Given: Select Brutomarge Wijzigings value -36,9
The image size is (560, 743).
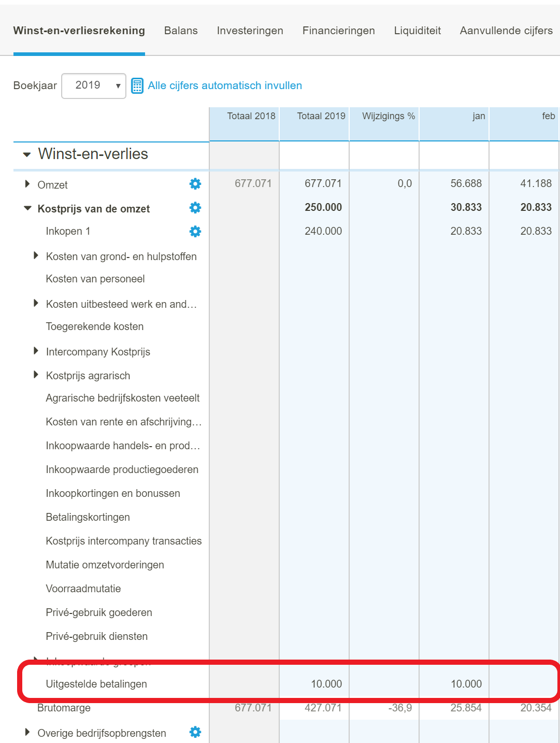Looking at the screenshot, I should pyautogui.click(x=400, y=708).
